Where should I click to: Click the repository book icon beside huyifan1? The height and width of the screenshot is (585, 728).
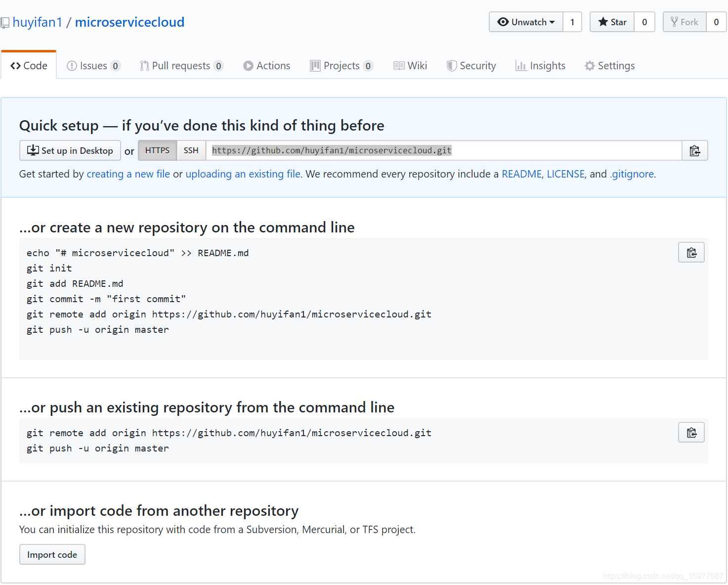click(x=5, y=23)
